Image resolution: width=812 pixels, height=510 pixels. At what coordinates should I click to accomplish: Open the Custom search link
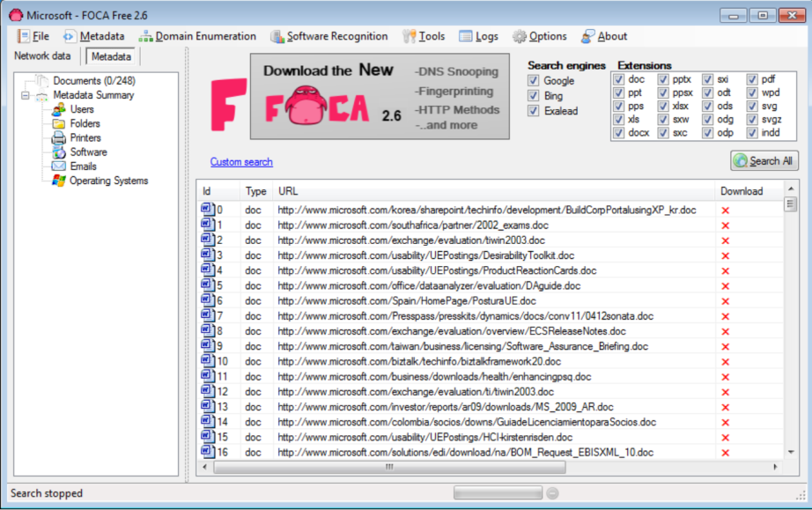coord(241,162)
